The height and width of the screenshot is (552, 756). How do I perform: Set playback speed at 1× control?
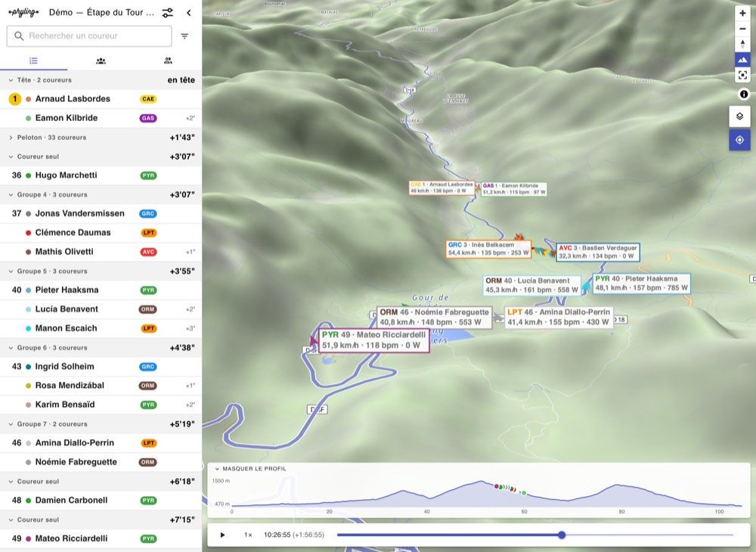[248, 535]
